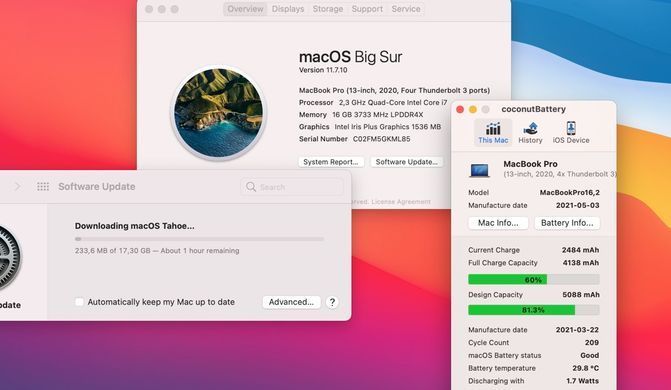Click Full Charge Capacity value 4138 mAh

point(581,262)
